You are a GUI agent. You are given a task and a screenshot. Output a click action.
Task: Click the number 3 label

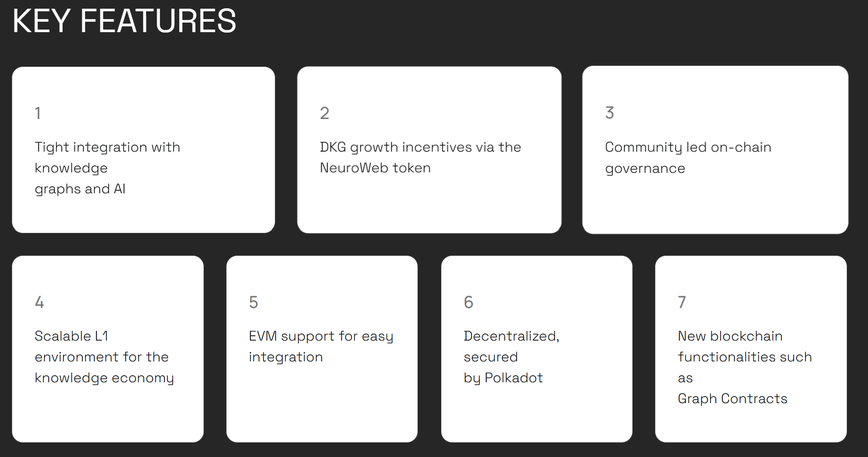tap(610, 113)
